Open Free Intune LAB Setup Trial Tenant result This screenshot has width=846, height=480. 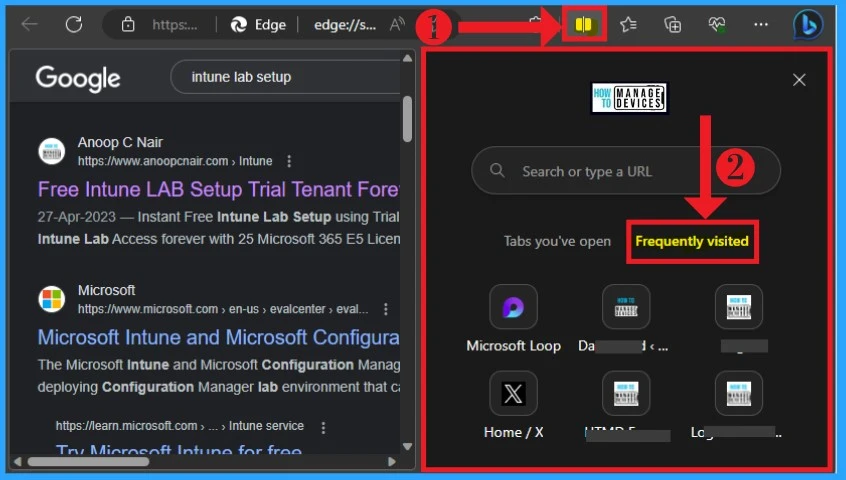pos(219,189)
